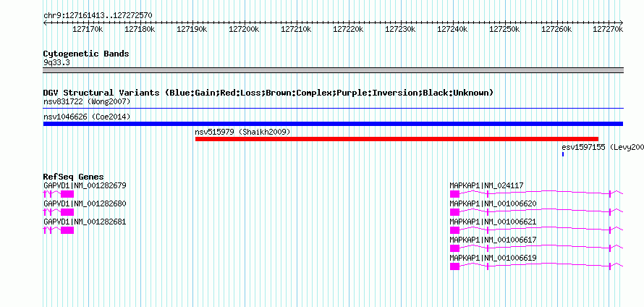This screenshot has width=644, height=307.
Task: Click the gray 9q33.3 cytogenetic band bar
Action: click(x=333, y=70)
